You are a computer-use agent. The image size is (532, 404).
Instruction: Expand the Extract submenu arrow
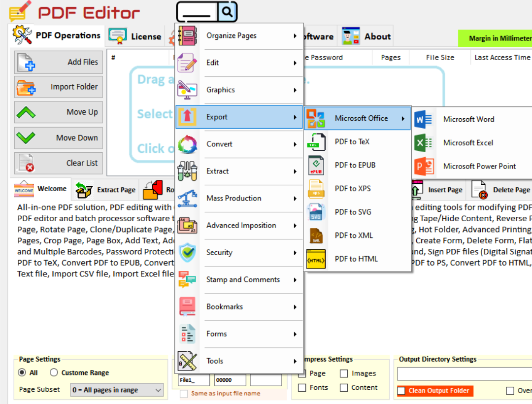coord(295,171)
